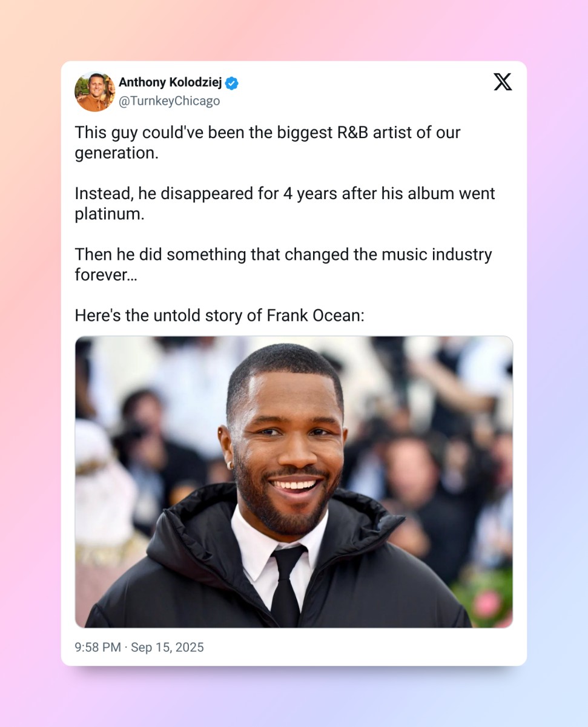Click the blue verified badge
Image resolution: width=588 pixels, height=727 pixels.
tap(232, 83)
